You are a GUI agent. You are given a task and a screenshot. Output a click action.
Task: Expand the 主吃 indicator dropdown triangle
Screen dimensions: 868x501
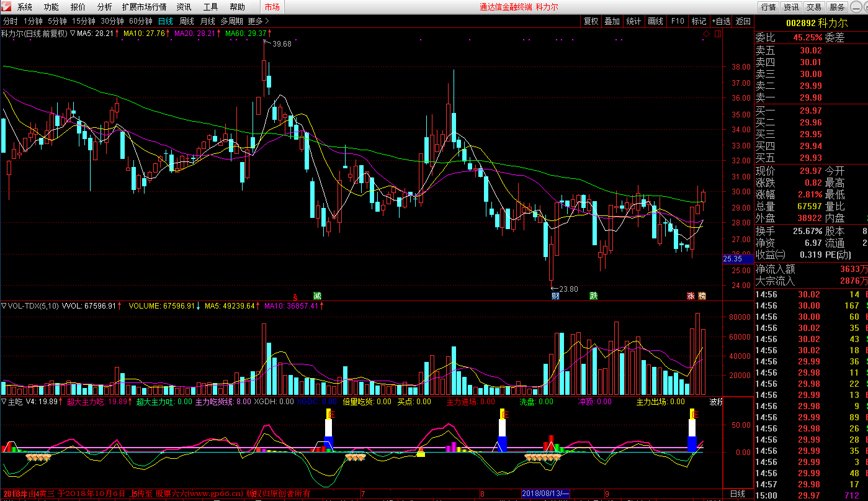point(4,402)
